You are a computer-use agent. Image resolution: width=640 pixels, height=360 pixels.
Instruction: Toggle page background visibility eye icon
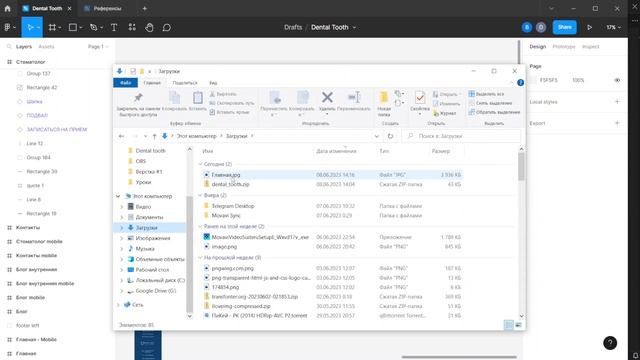(x=617, y=80)
